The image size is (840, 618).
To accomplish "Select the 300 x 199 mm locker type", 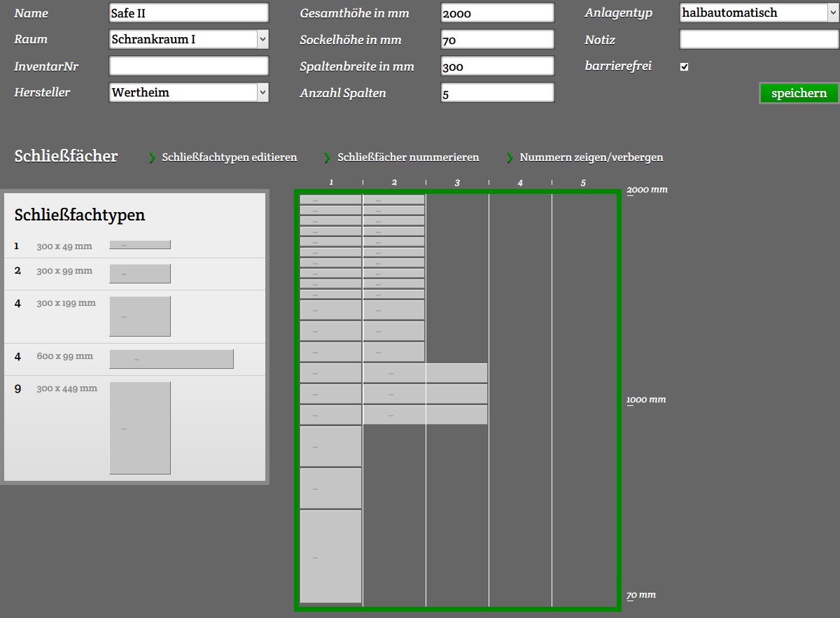I will coord(140,316).
